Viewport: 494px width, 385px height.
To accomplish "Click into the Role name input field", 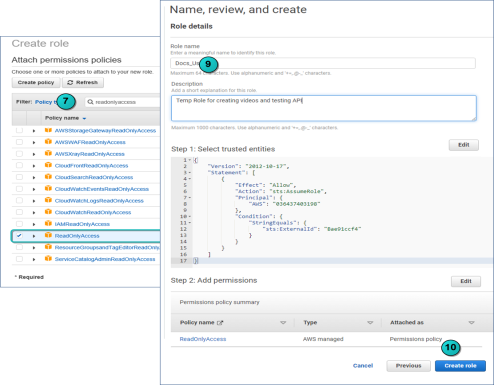I will click(x=323, y=63).
